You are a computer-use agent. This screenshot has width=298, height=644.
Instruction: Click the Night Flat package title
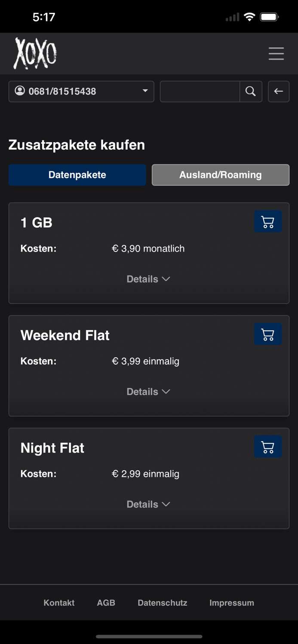coord(52,448)
